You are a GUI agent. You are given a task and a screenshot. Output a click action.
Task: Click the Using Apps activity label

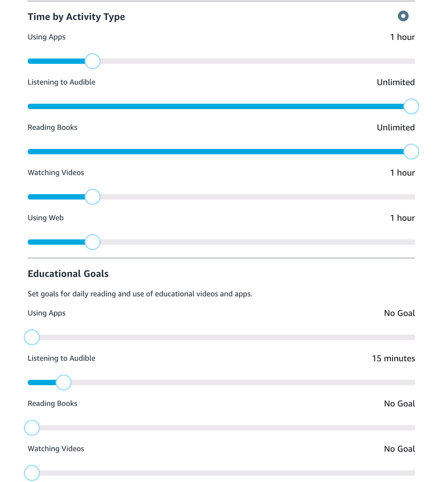46,37
